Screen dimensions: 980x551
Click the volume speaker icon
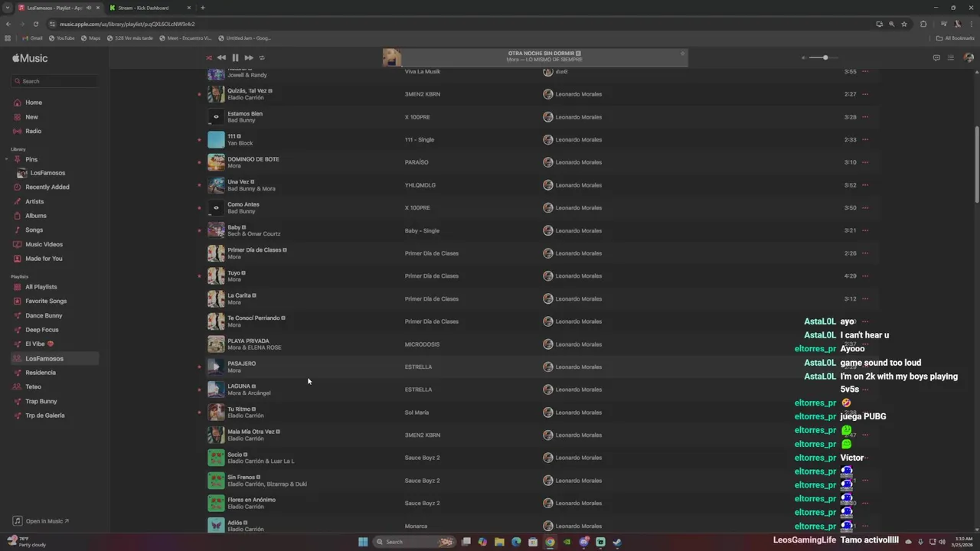(804, 57)
